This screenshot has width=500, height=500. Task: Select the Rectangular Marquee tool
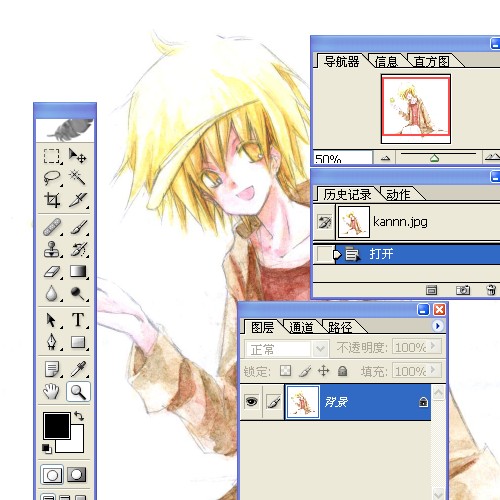pos(52,156)
